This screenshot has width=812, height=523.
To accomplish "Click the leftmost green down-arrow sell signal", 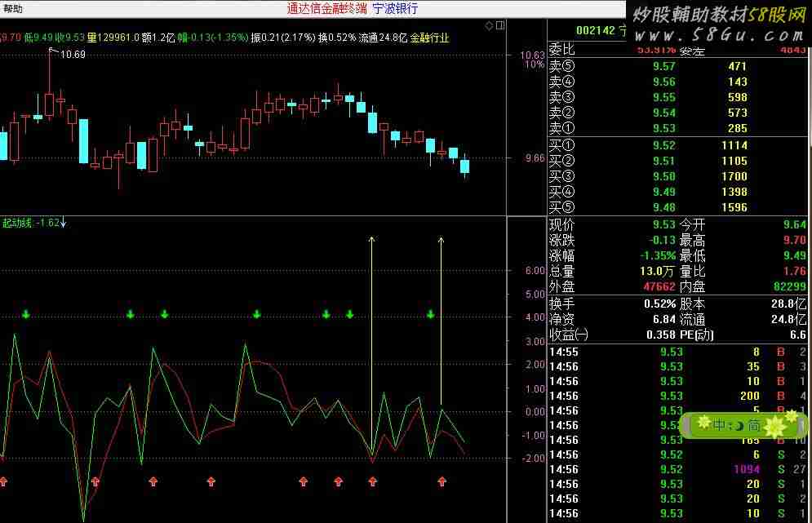I will [x=26, y=314].
